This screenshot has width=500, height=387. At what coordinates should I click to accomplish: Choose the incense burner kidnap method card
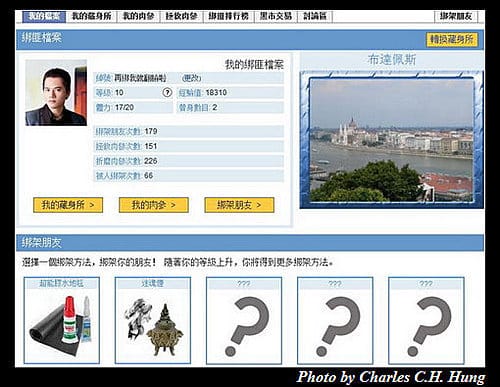point(153,320)
